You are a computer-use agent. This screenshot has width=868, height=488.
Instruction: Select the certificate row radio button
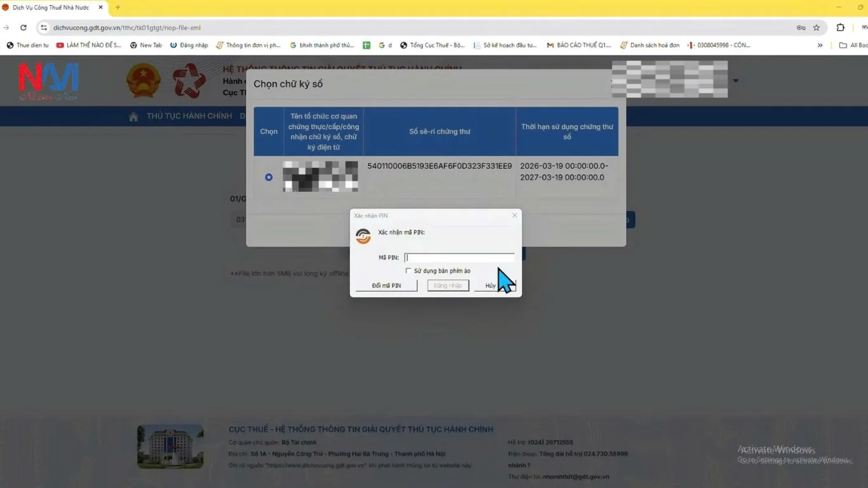269,177
